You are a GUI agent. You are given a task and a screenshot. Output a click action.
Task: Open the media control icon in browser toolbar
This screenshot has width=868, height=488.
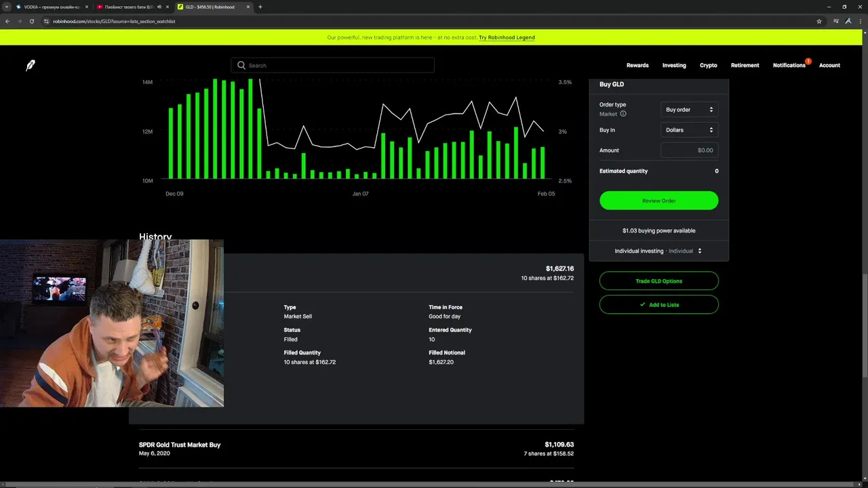(x=836, y=21)
